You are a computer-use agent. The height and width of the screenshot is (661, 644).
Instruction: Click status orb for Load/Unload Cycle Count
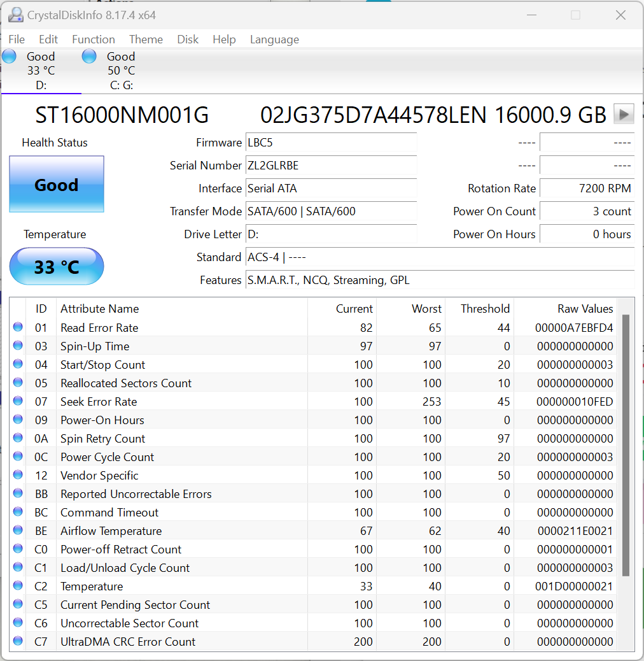click(x=18, y=567)
